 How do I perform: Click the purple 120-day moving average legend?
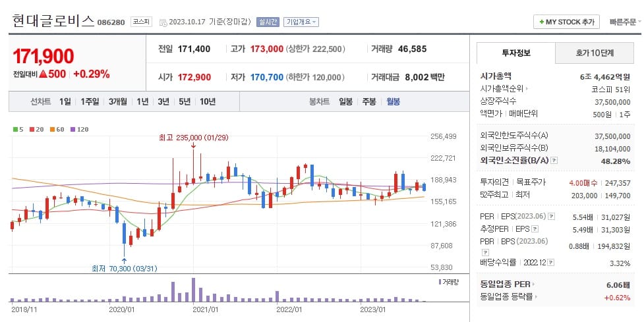80,129
